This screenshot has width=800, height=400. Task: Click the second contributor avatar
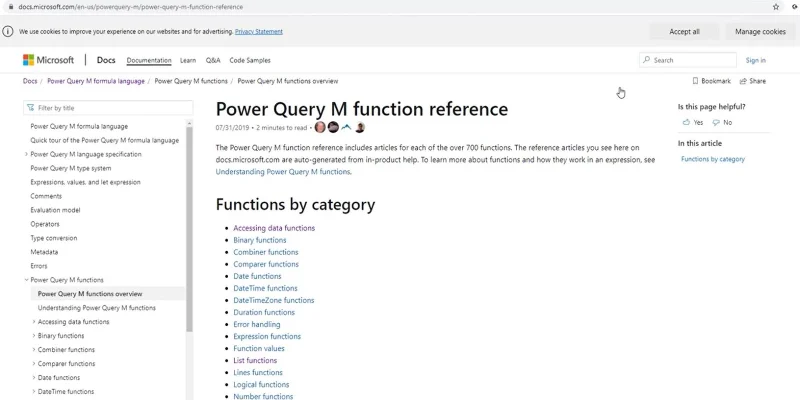tap(333, 128)
